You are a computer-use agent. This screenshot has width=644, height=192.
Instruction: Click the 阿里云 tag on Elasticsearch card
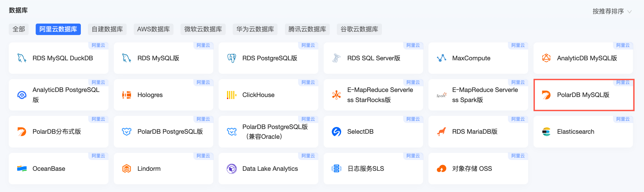coord(623,119)
